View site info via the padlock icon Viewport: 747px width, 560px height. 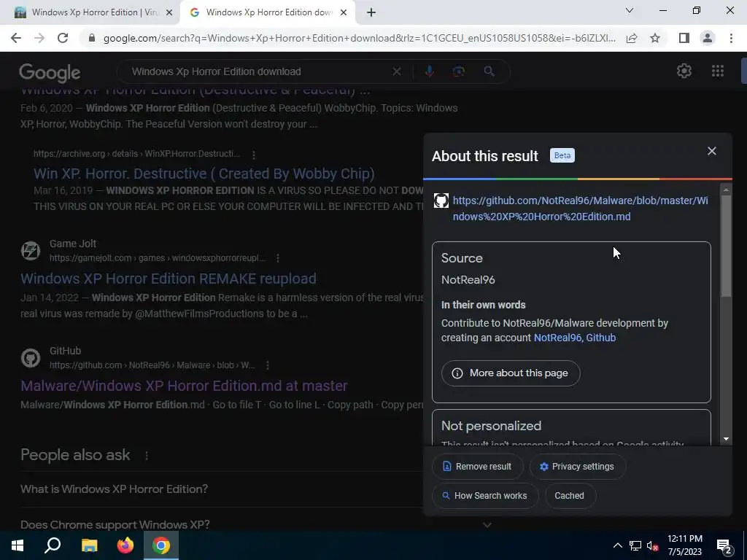[x=92, y=38]
